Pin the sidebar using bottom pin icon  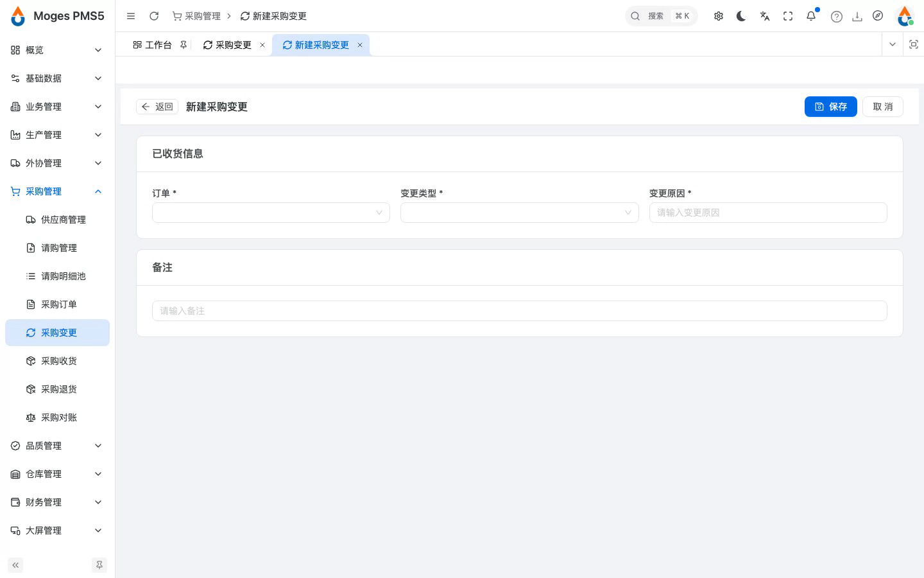coord(99,565)
